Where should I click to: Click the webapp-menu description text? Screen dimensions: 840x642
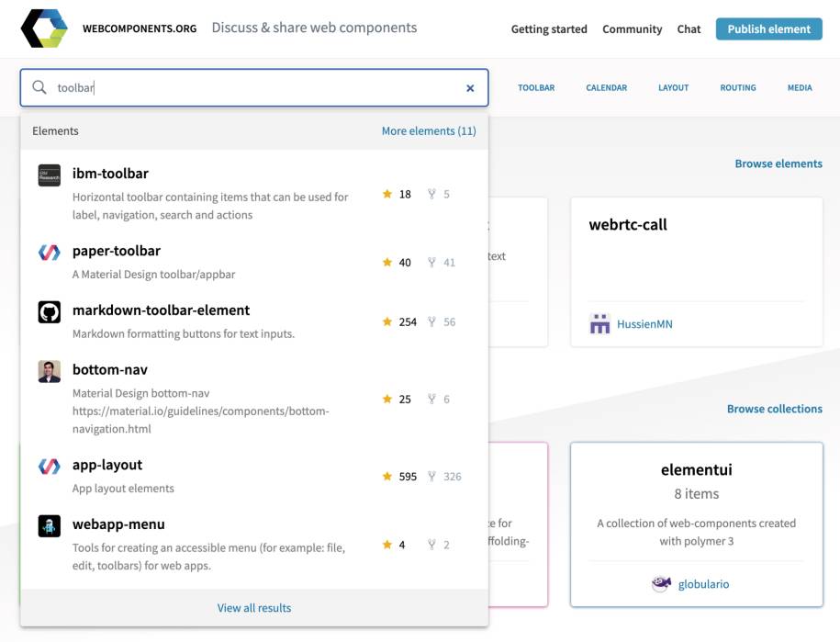click(209, 557)
